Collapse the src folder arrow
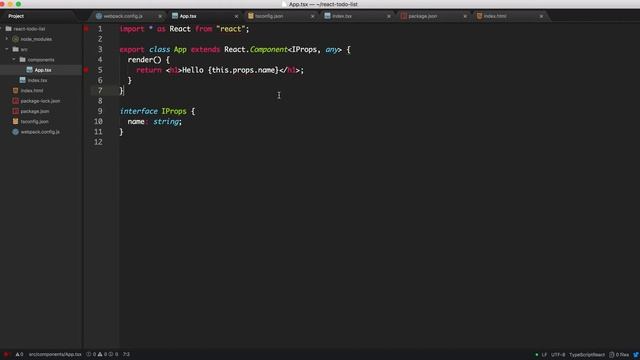 7,49
